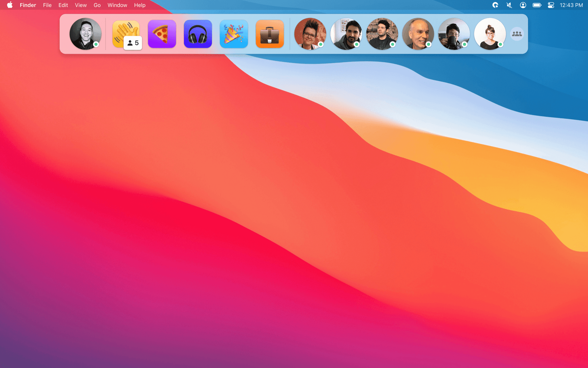Click the spiky-haired teammate with glasses
Screen dimensions: 588x368
click(x=310, y=34)
